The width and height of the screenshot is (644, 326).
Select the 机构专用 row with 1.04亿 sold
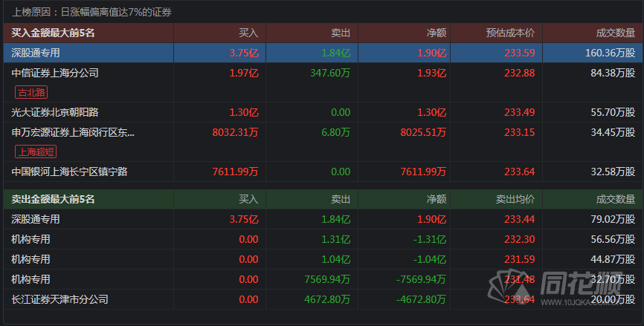[30, 259]
